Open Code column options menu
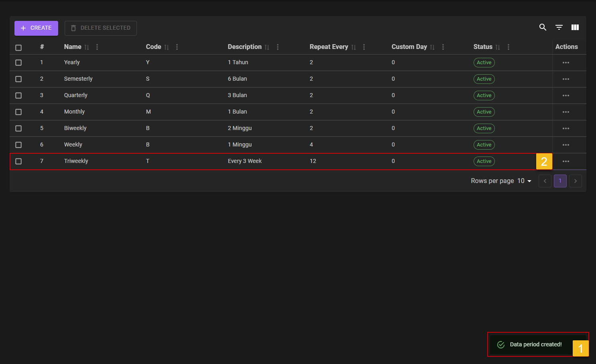The image size is (596, 364). [x=177, y=47]
